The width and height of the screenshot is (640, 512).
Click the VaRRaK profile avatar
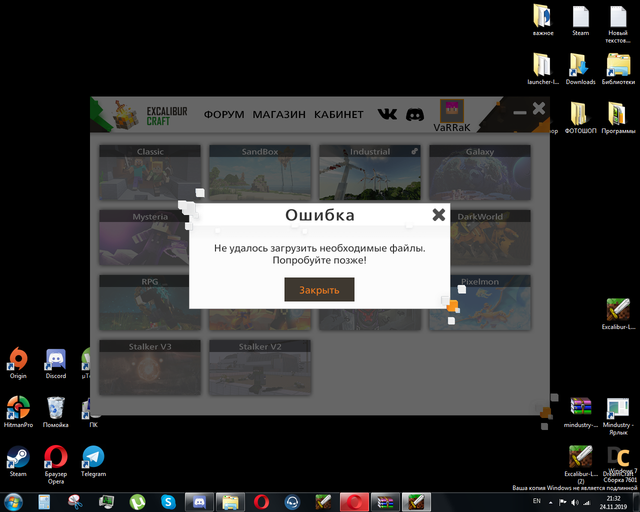[451, 111]
